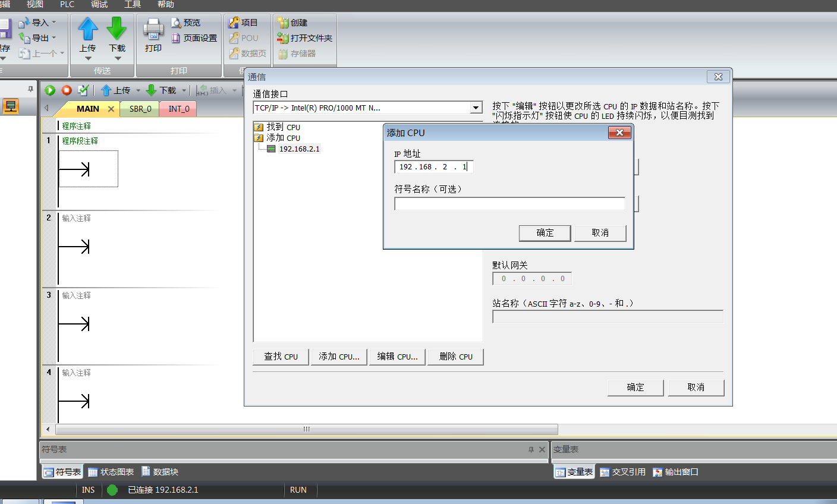The width and height of the screenshot is (837, 504).
Task: Open the Data Block (数据块) tab
Action: pyautogui.click(x=160, y=472)
